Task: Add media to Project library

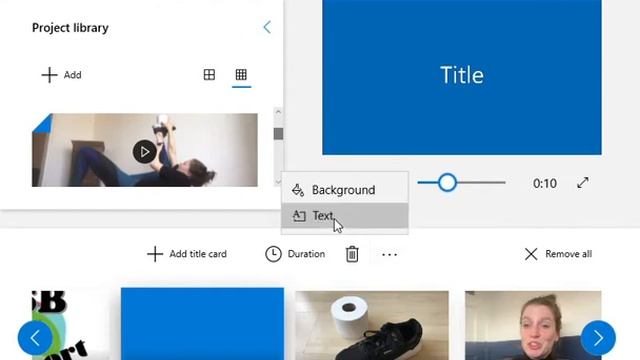Action: tap(62, 75)
